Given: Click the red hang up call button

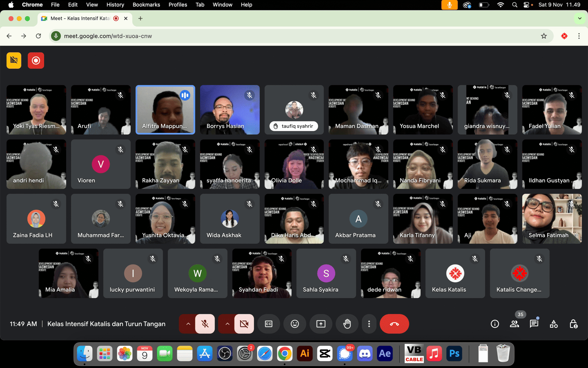Looking at the screenshot, I should pos(394,324).
